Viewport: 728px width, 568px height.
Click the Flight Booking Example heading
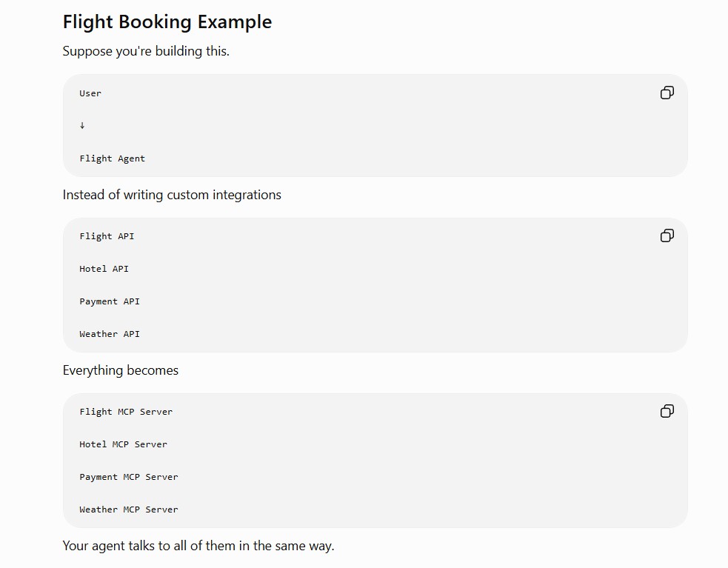[x=167, y=22]
